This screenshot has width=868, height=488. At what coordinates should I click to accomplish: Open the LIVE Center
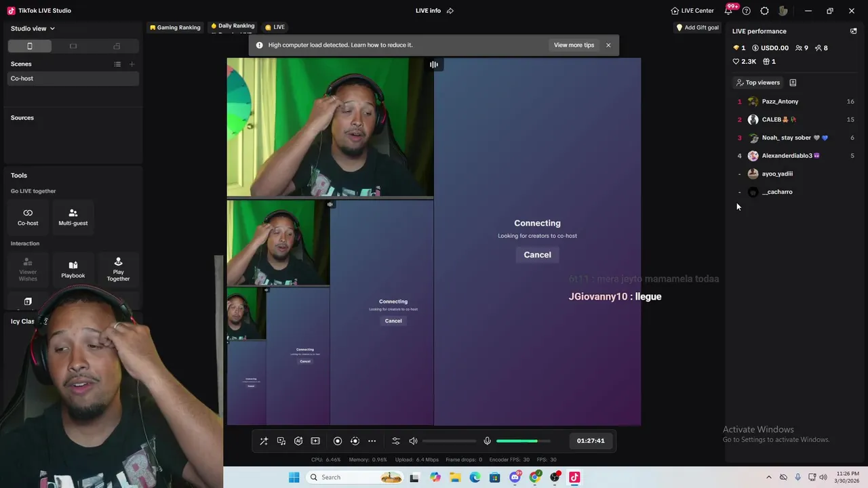[692, 11]
